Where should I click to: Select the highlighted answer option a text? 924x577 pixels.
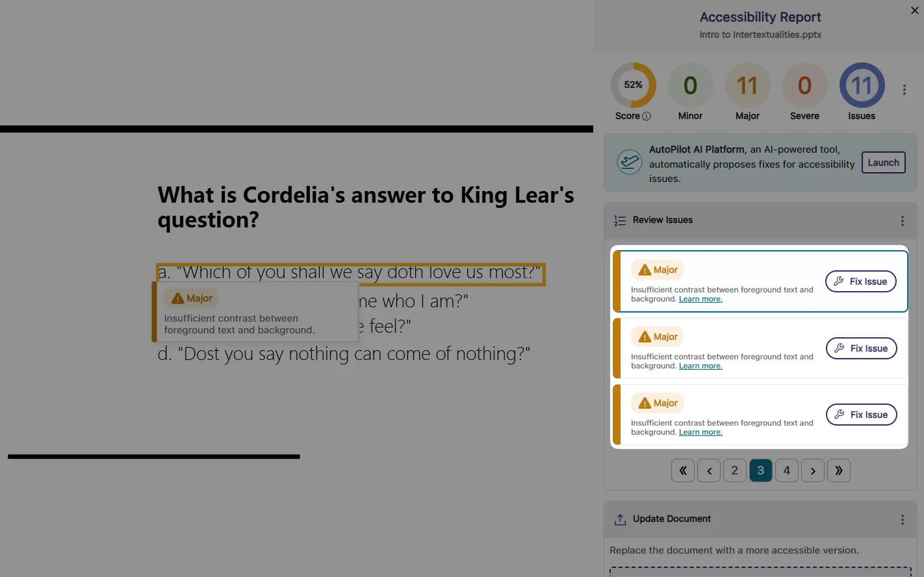tap(350, 273)
